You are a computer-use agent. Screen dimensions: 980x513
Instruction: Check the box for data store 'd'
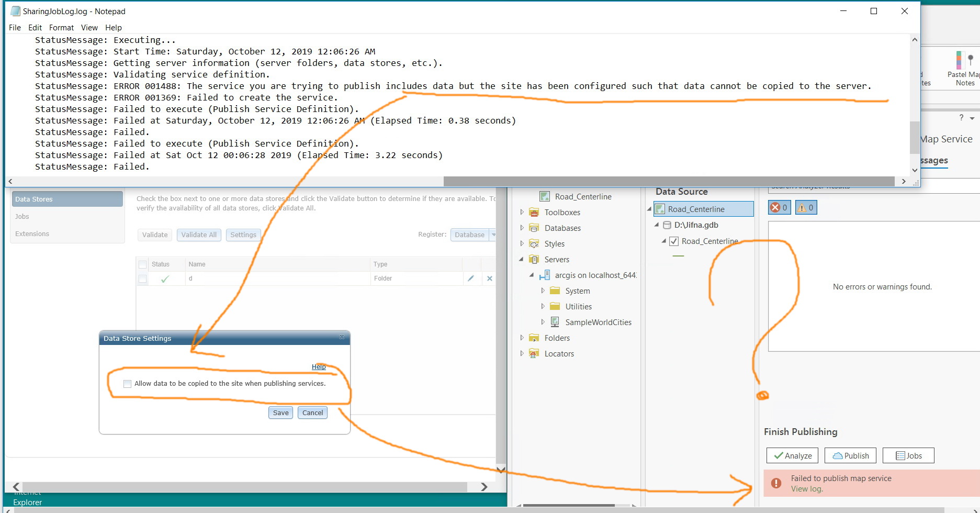142,278
